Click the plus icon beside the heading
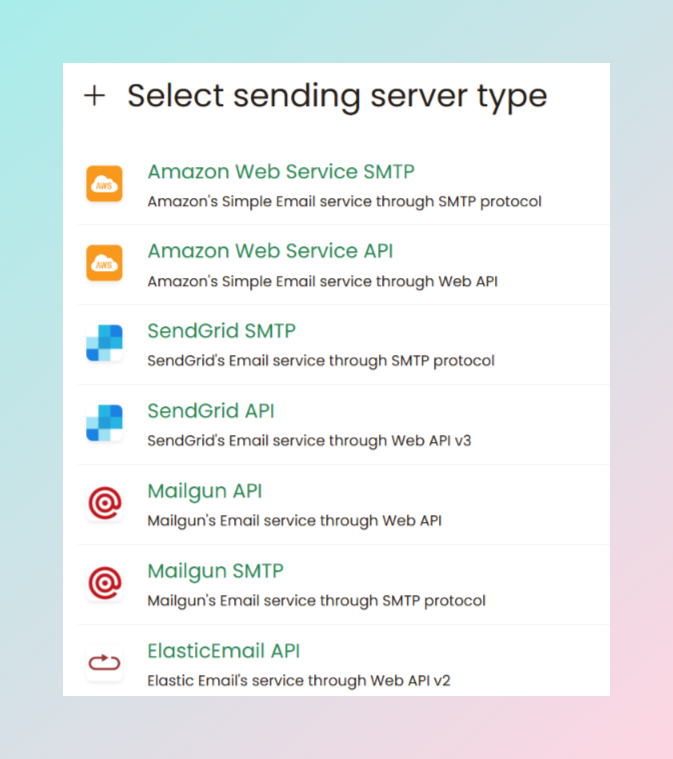 pyautogui.click(x=94, y=95)
